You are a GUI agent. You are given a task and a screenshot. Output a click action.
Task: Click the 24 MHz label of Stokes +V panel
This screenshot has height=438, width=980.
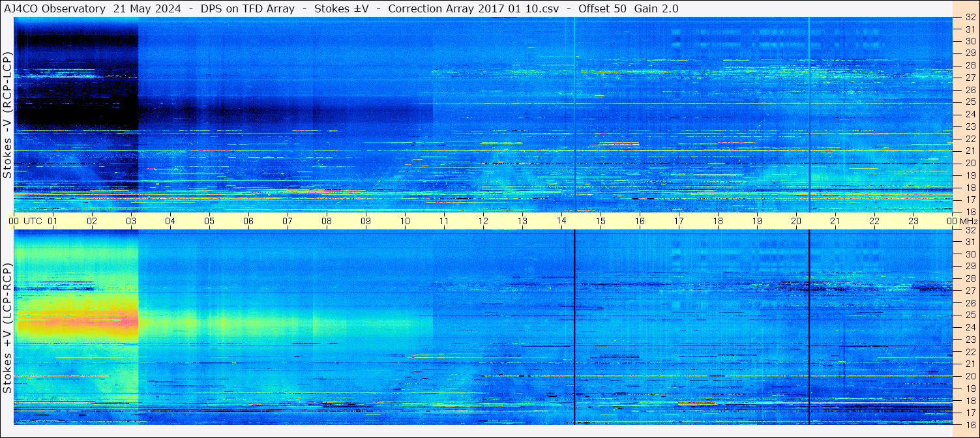(x=970, y=327)
